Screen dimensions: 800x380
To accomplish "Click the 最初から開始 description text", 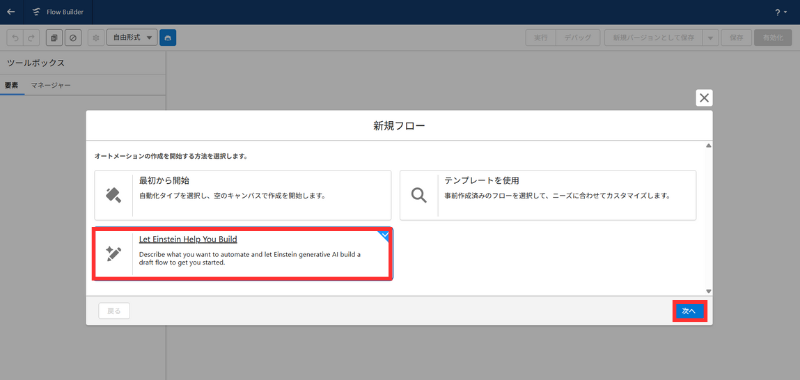I will point(233,195).
